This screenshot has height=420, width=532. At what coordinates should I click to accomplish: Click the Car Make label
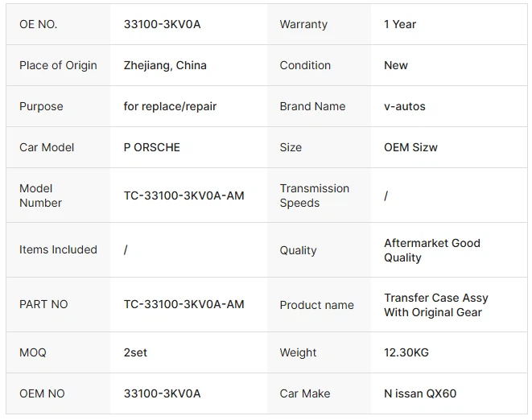click(305, 393)
